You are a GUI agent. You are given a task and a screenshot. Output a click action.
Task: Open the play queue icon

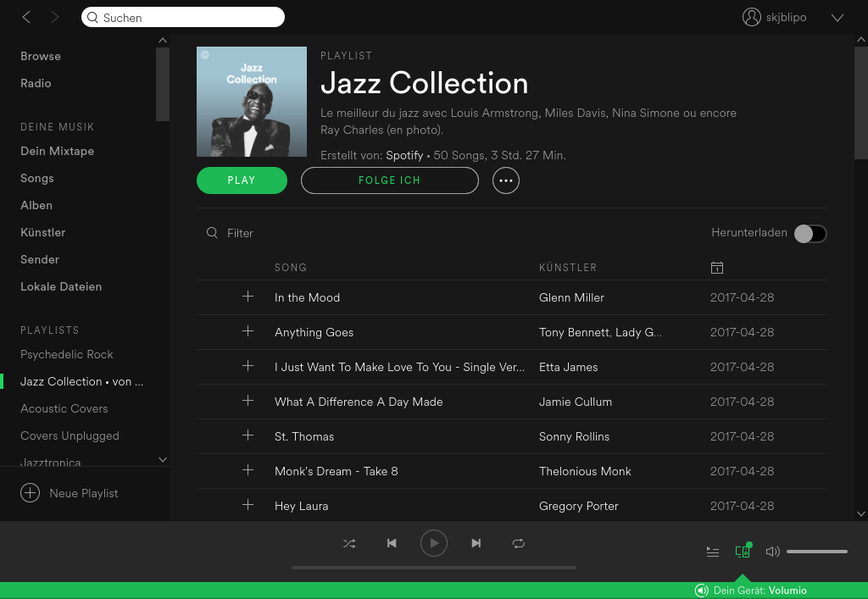713,552
